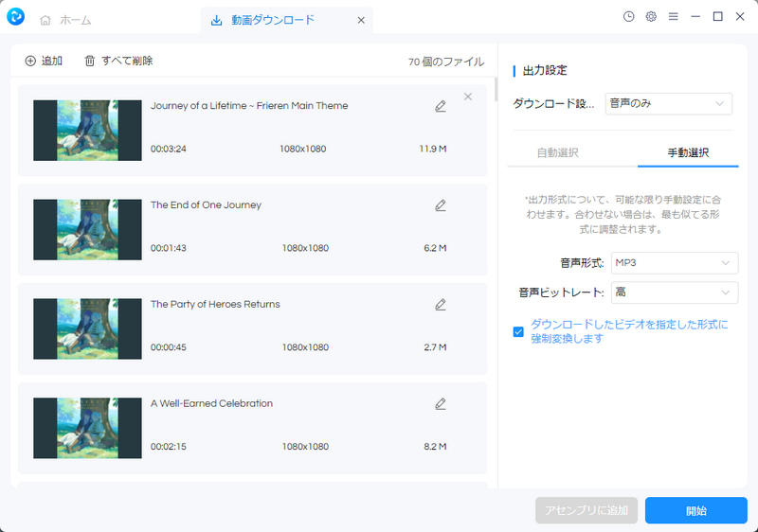Open the hamburger menu icon
Screen dimensions: 758x532
tap(674, 16)
